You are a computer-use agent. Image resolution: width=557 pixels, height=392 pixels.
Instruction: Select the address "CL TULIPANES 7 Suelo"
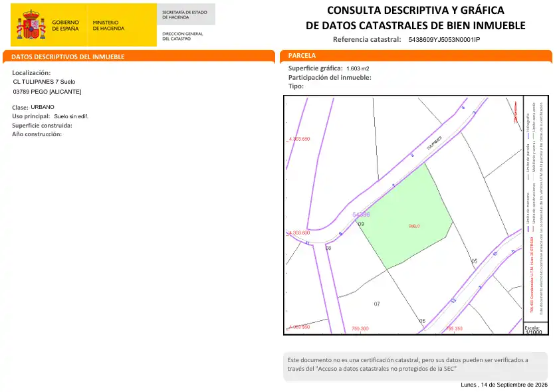(x=44, y=82)
